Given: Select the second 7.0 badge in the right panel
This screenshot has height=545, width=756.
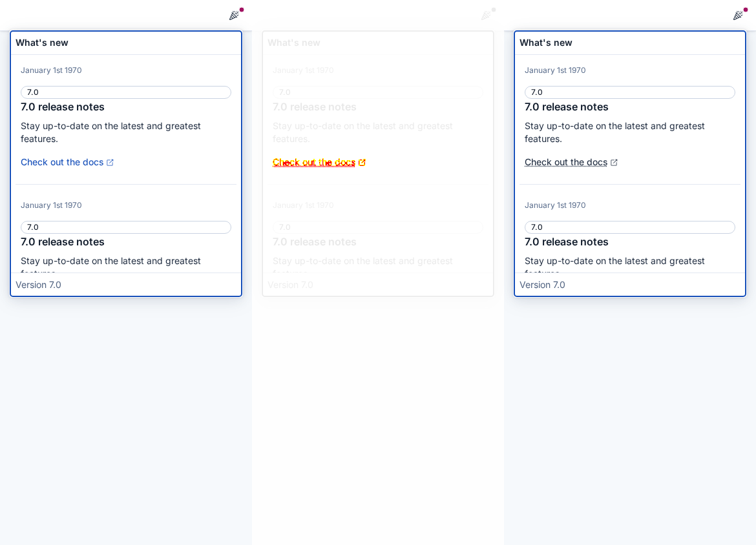Looking at the screenshot, I should (630, 227).
